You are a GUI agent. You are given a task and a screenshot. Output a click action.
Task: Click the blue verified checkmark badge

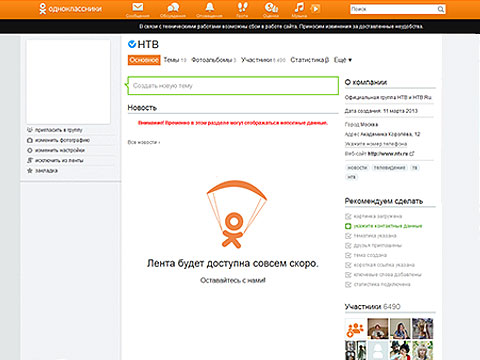(132, 44)
